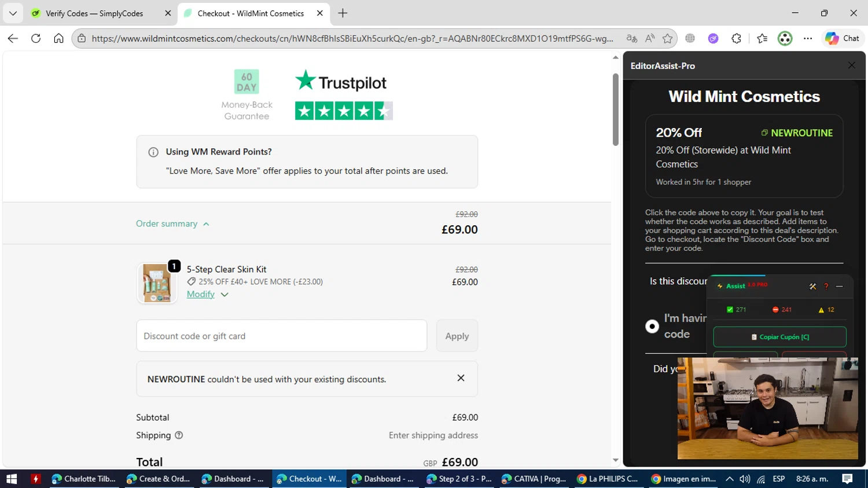Copy the NEWROUTINE coupon code
Screen dimensions: 868x488
coord(797,133)
